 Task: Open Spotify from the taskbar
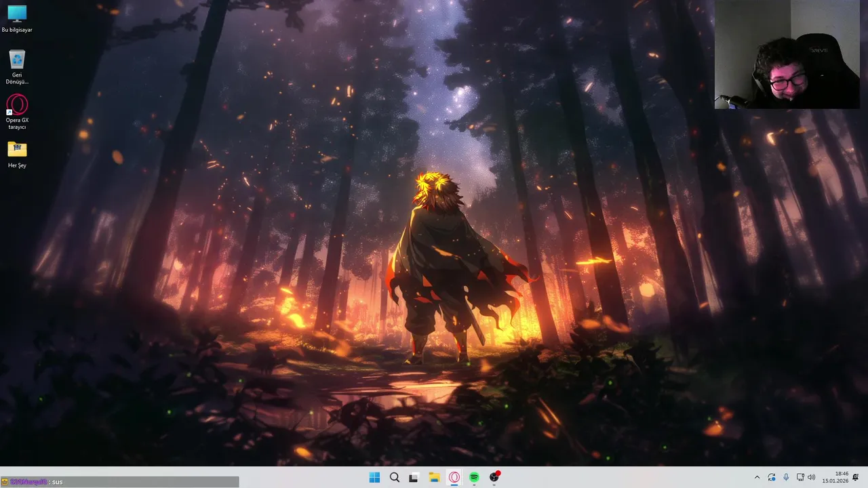pyautogui.click(x=474, y=477)
